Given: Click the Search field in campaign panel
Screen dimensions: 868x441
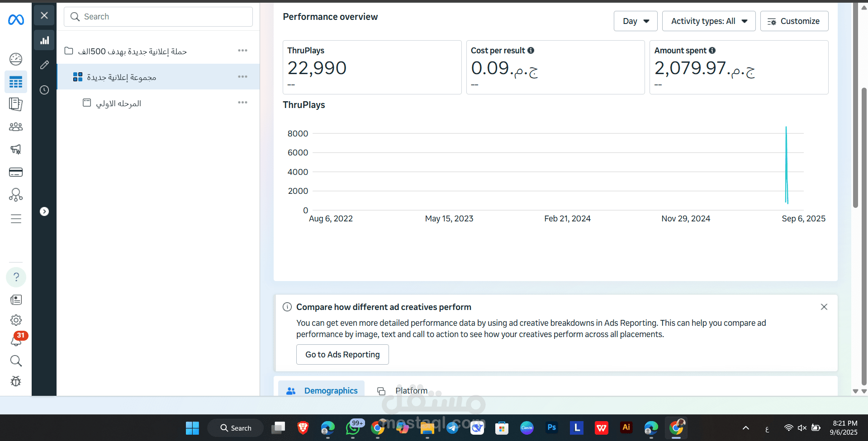Looking at the screenshot, I should coord(158,17).
